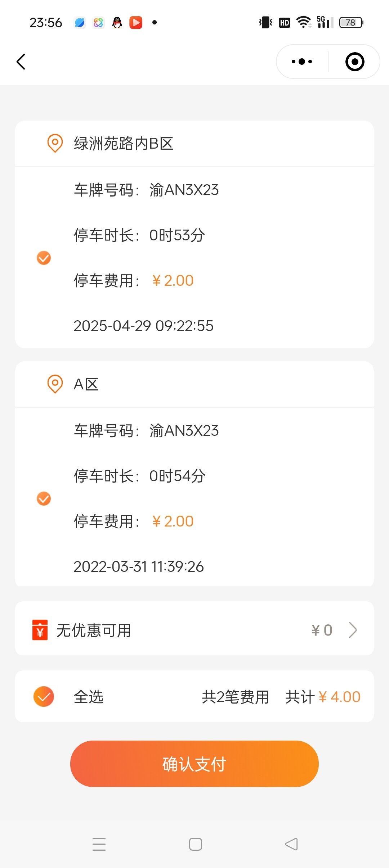Tap the 全选 label text

click(x=89, y=697)
